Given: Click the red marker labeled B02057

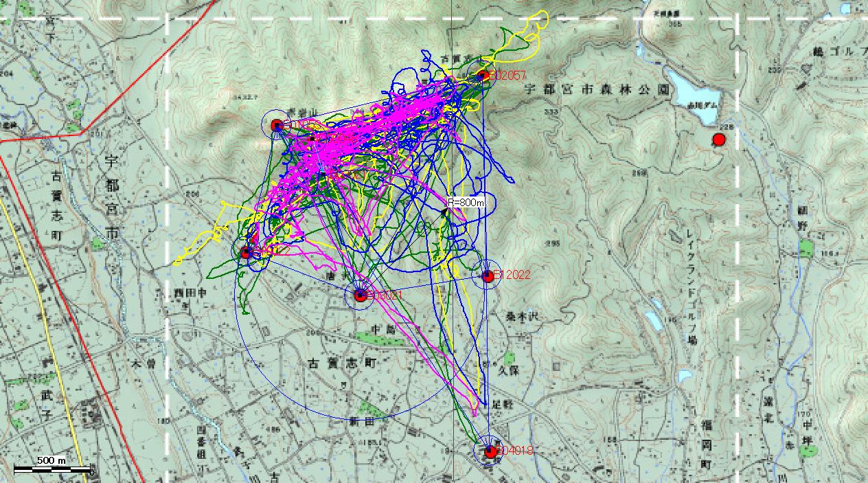Looking at the screenshot, I should [483, 76].
